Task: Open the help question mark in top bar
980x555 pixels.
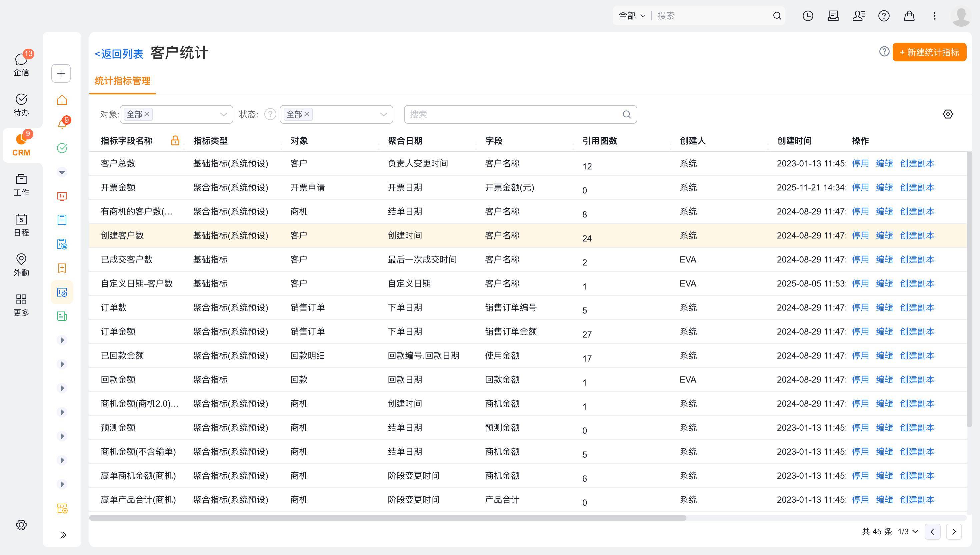Action: click(x=884, y=16)
